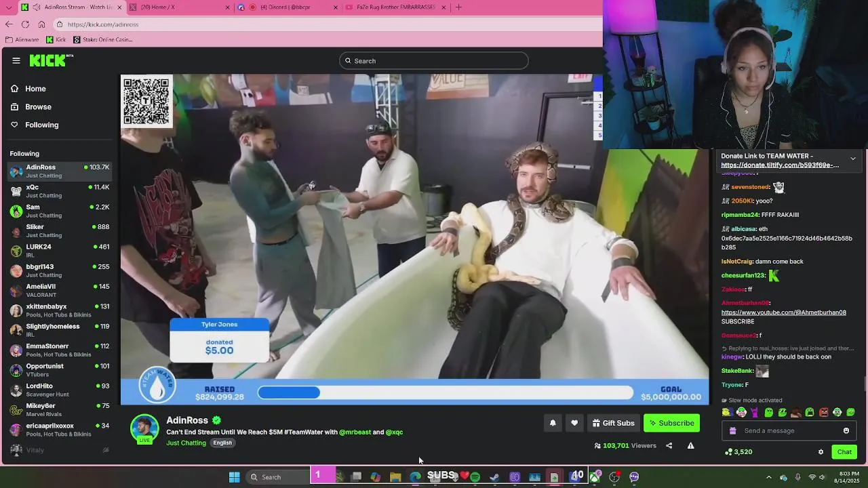Image resolution: width=868 pixels, height=488 pixels.
Task: Open Steam from the taskbar
Action: [x=494, y=477]
